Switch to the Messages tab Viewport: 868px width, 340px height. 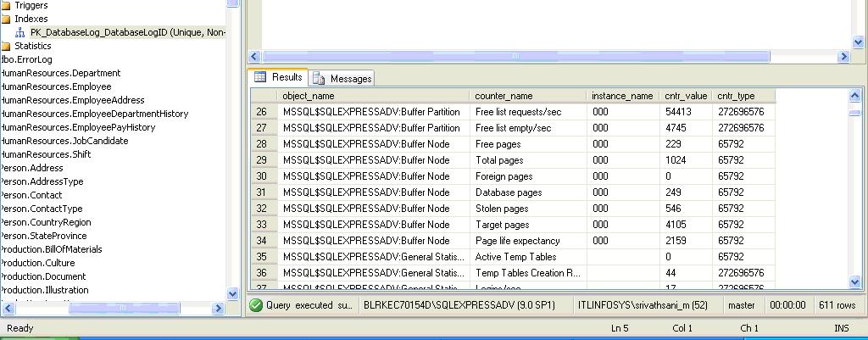coord(342,79)
